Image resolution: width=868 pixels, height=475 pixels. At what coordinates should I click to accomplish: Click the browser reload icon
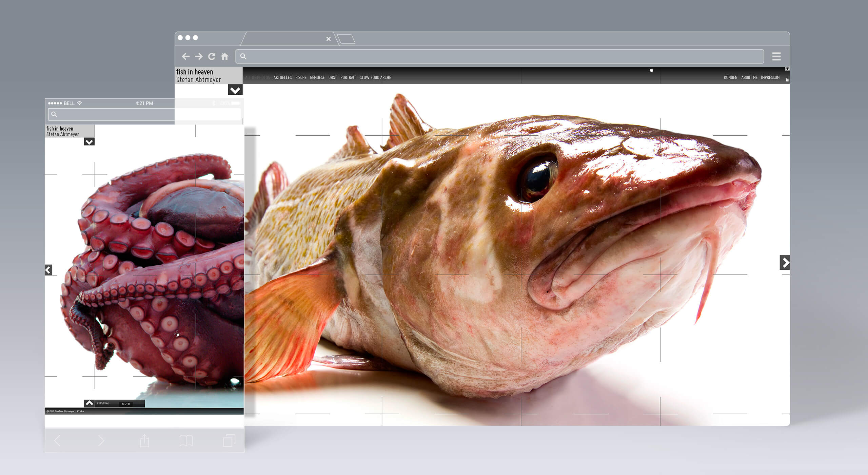pos(212,56)
